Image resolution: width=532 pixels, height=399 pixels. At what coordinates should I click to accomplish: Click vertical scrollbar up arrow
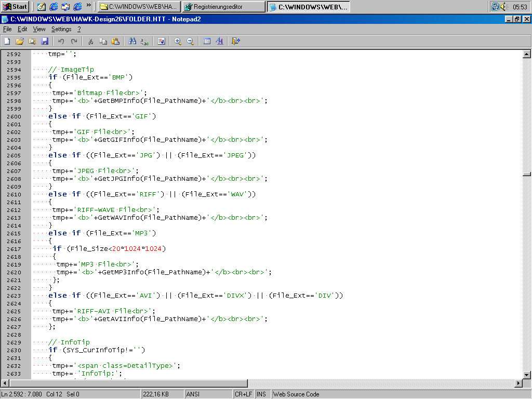coord(527,54)
